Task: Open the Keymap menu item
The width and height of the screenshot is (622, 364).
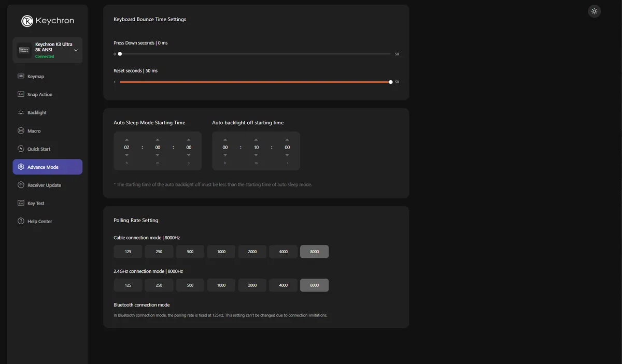Action: click(47, 76)
